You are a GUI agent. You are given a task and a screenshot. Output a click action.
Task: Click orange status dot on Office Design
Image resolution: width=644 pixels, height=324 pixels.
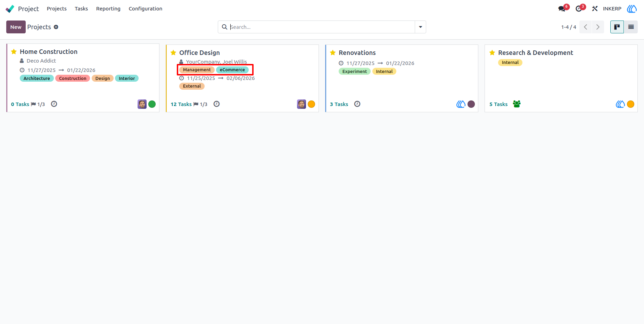[x=312, y=104]
